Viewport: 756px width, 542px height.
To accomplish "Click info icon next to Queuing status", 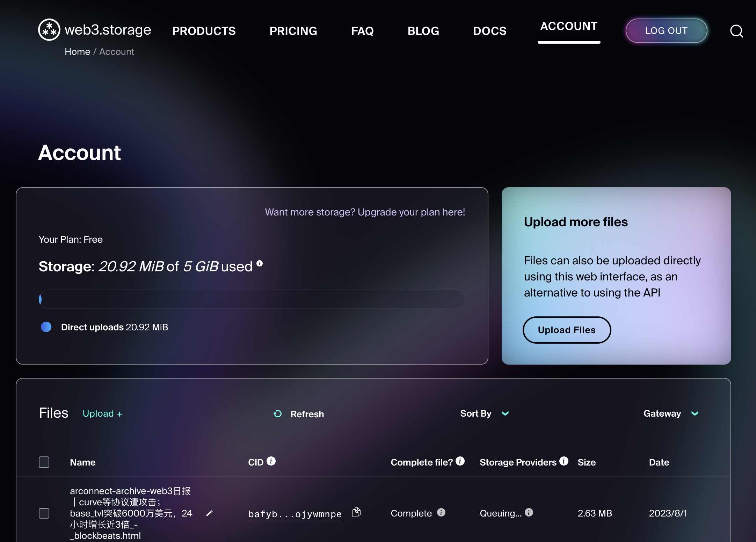I will pyautogui.click(x=529, y=512).
